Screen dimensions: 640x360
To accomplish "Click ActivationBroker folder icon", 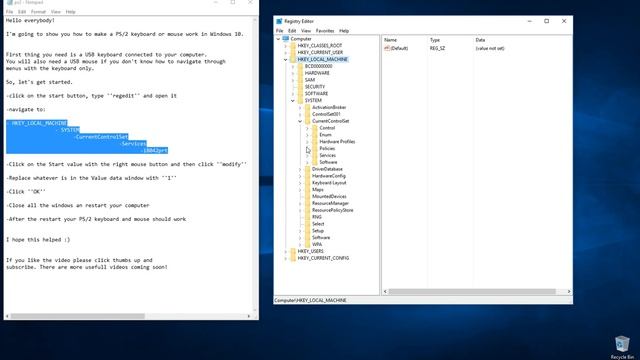I will click(308, 107).
